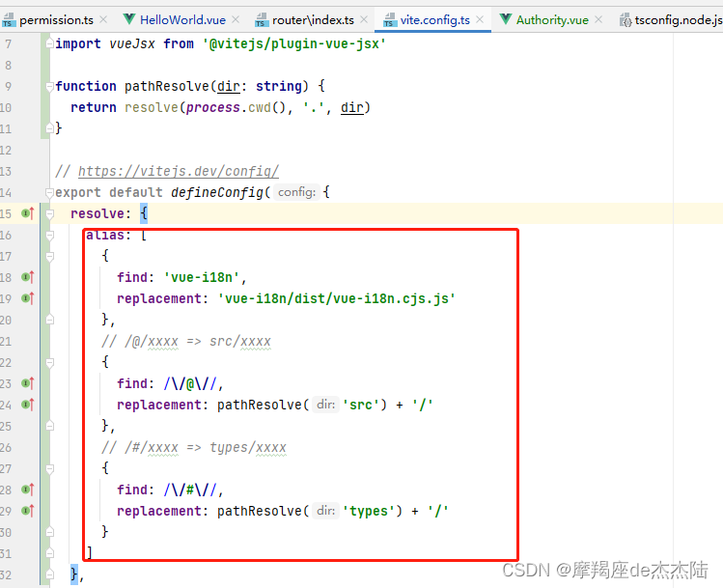Viewport: 723px width, 588px height.
Task: Click the dir: parameter hint before 'src'
Action: (325, 405)
